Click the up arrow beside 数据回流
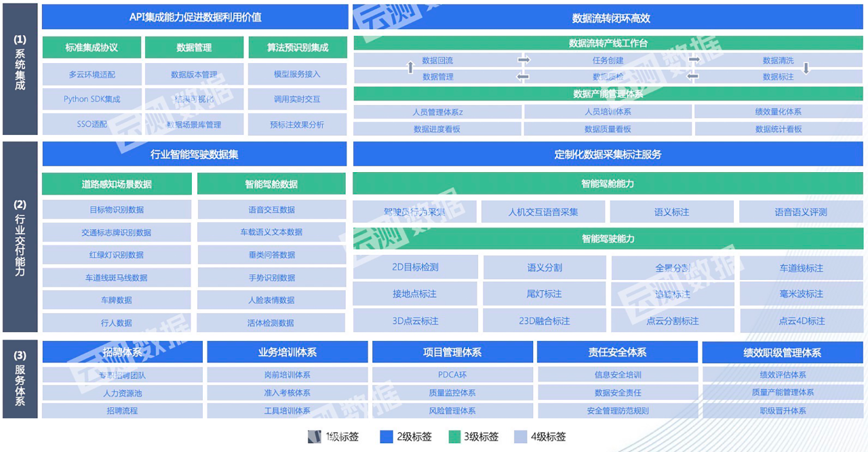The height and width of the screenshot is (452, 868). pos(410,67)
